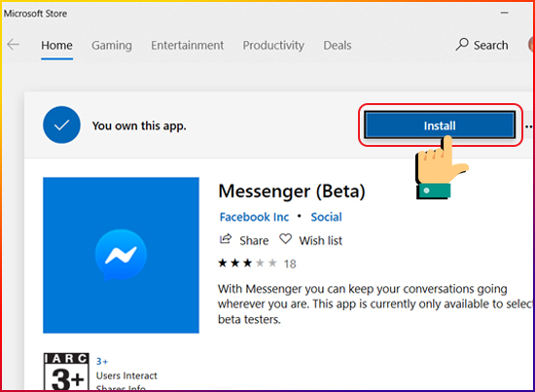Click the IARC 3+ rating badge
The width and height of the screenshot is (535, 392).
click(x=66, y=372)
